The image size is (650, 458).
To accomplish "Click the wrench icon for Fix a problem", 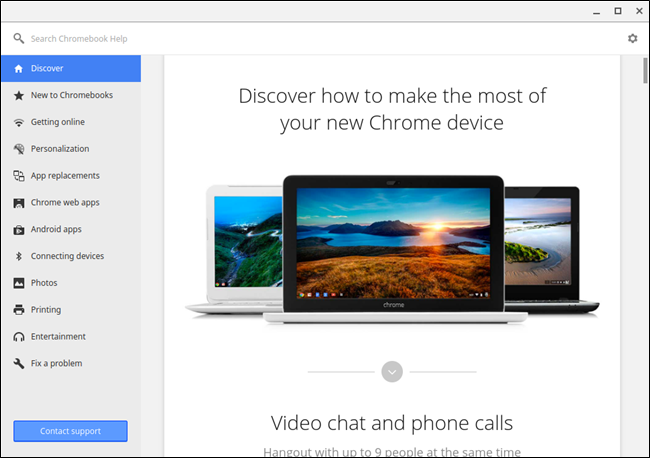I will [x=19, y=363].
